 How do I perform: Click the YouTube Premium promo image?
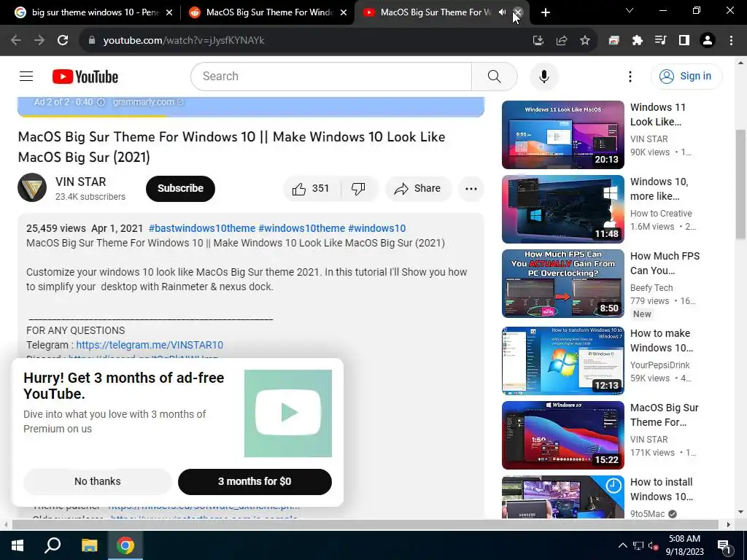[287, 413]
